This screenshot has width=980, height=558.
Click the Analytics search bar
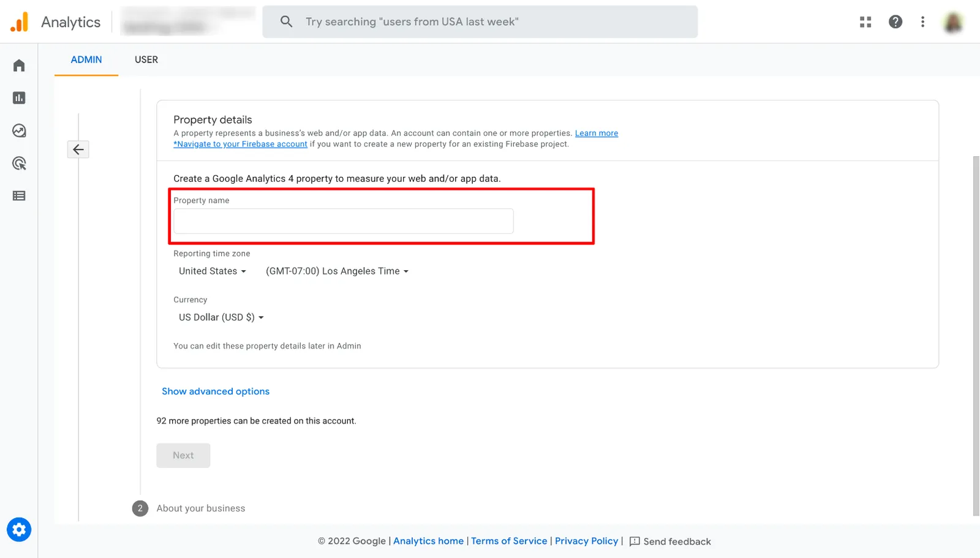coord(480,22)
